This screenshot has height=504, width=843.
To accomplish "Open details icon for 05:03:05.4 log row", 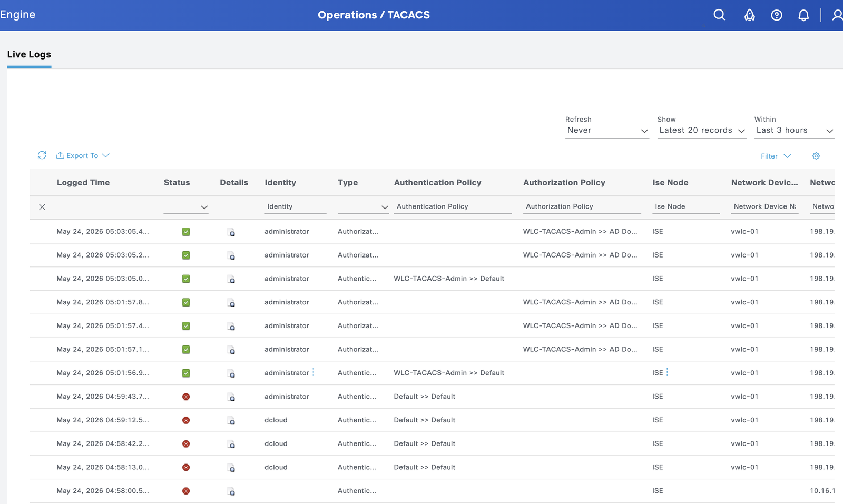I will 231,232.
